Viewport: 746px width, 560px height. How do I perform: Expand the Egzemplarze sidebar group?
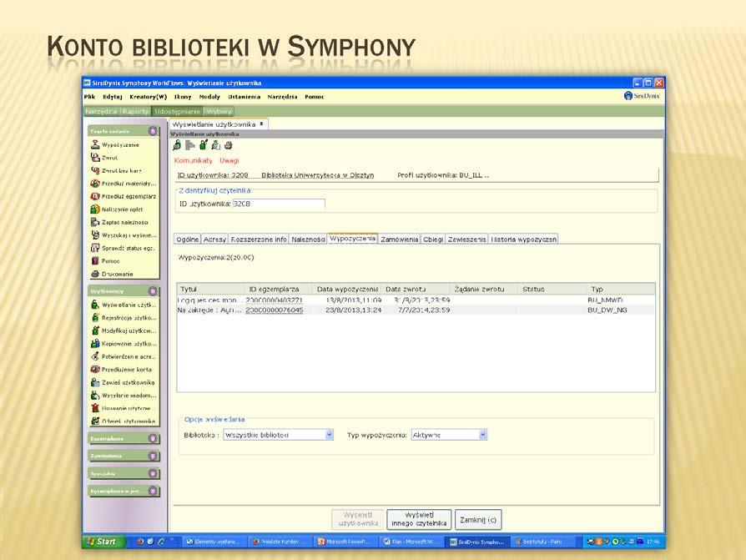pos(153,438)
